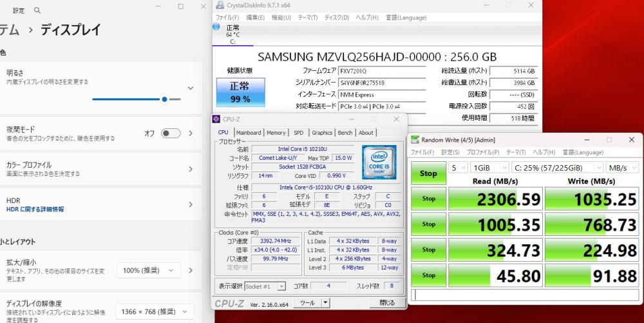This screenshot has width=644, height=323.
Task: Click the CrystalDiskMark app icon in title bar
Action: pyautogui.click(x=415, y=140)
